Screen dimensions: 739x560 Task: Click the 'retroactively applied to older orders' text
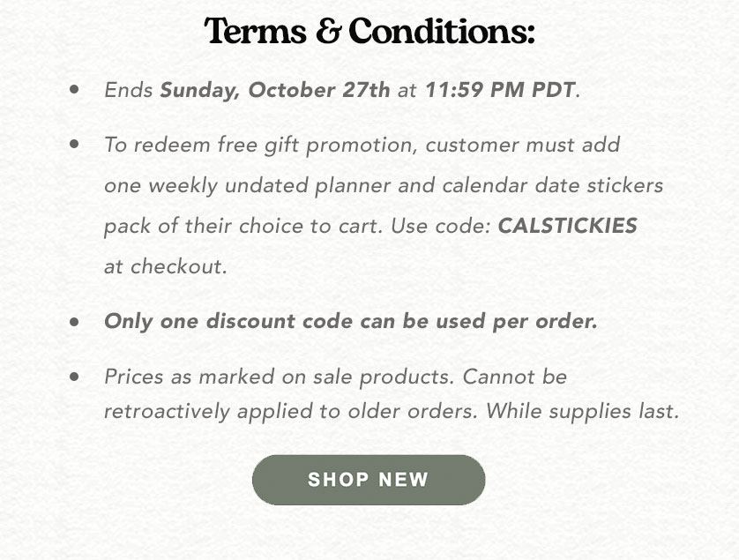pyautogui.click(x=291, y=412)
